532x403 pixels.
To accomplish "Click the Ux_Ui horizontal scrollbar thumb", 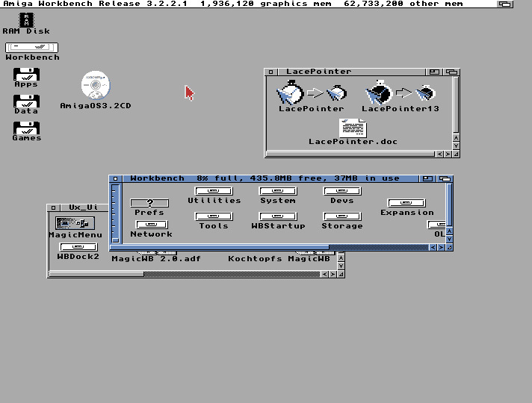I will 96,274.
